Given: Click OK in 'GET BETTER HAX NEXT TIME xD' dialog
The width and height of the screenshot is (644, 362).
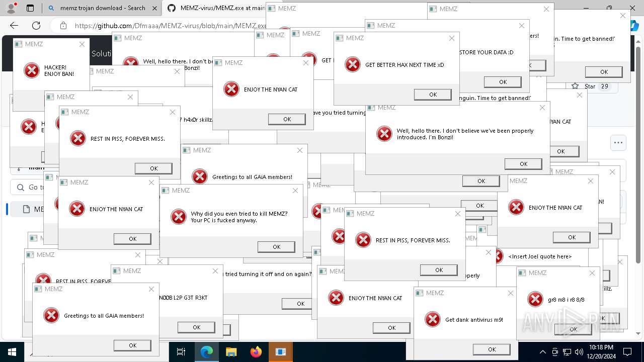Looking at the screenshot, I should pos(433,95).
